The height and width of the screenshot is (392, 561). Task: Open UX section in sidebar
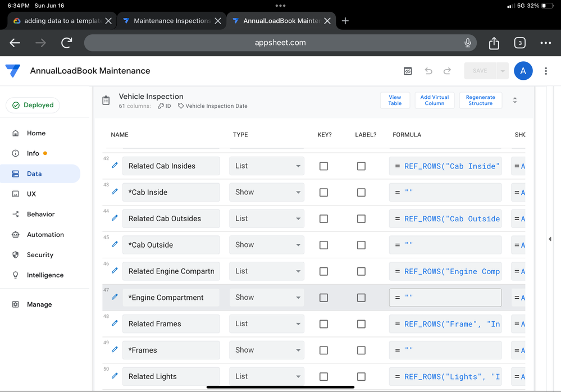click(31, 194)
